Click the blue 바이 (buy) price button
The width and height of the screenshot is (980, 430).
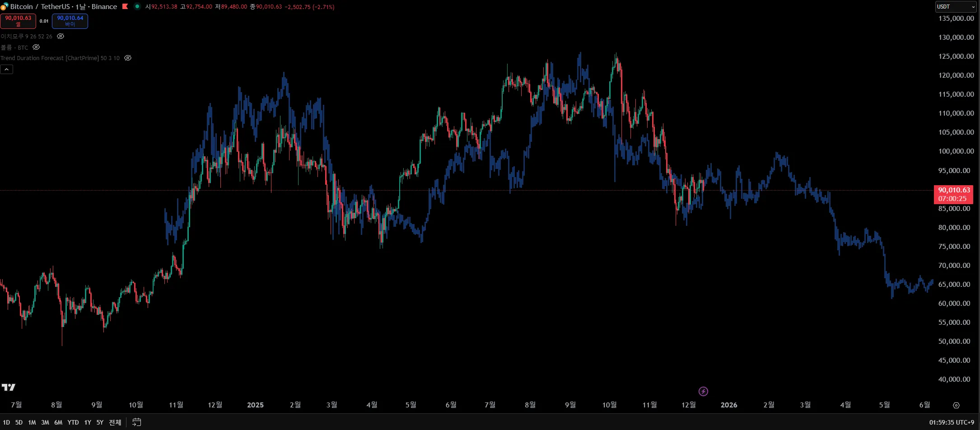70,21
